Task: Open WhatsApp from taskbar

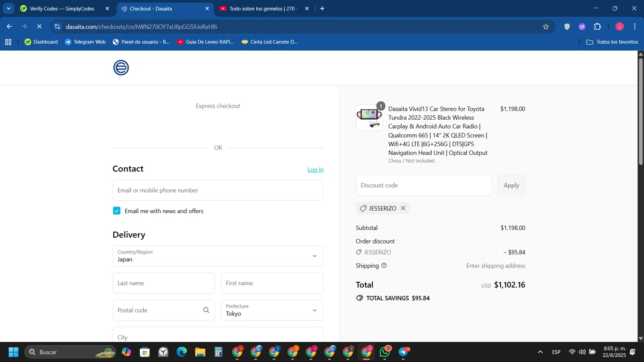Action: (x=385, y=352)
